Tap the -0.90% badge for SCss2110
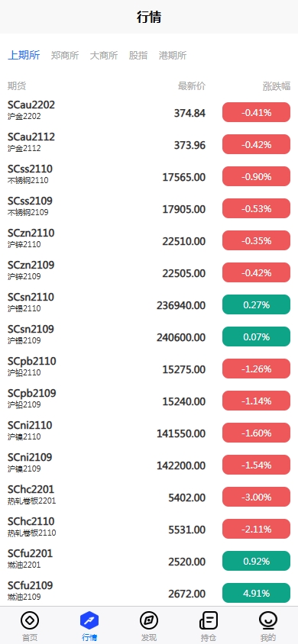Image resolution: width=298 pixels, height=644 pixels. pos(257,176)
